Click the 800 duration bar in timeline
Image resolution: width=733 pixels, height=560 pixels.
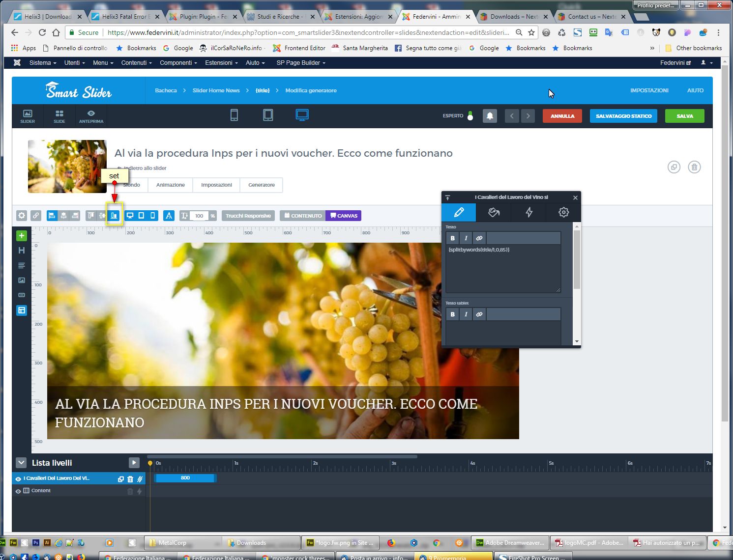pyautogui.click(x=185, y=478)
